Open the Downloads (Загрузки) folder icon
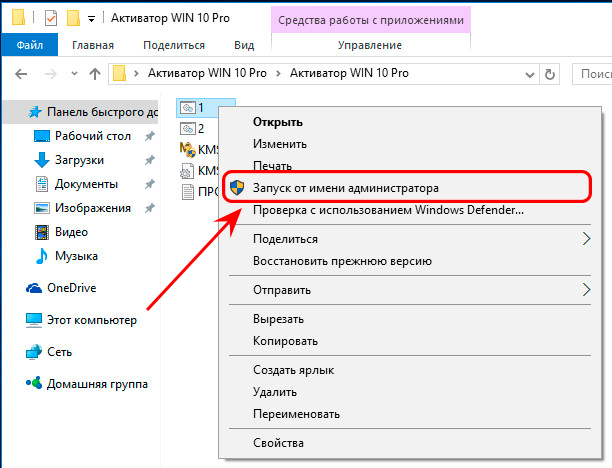Screen dimensions: 612x468 pyautogui.click(x=42, y=160)
